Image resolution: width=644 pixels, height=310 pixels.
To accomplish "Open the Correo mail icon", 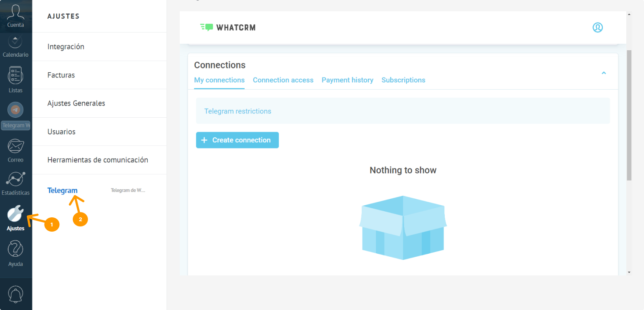I will click(x=16, y=147).
